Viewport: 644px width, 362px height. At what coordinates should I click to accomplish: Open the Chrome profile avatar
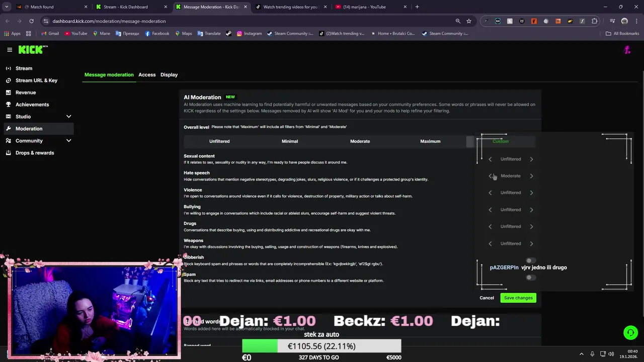pos(624,21)
